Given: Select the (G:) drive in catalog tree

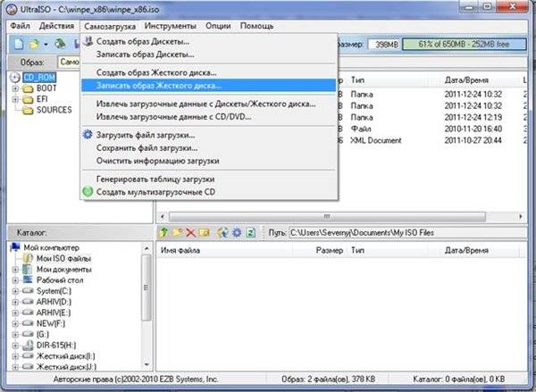Looking at the screenshot, I should [x=43, y=334].
